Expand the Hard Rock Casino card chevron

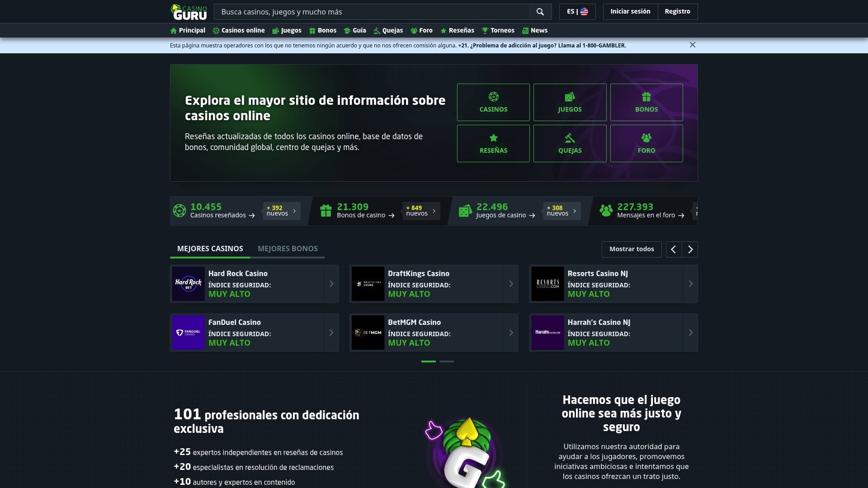[330, 284]
